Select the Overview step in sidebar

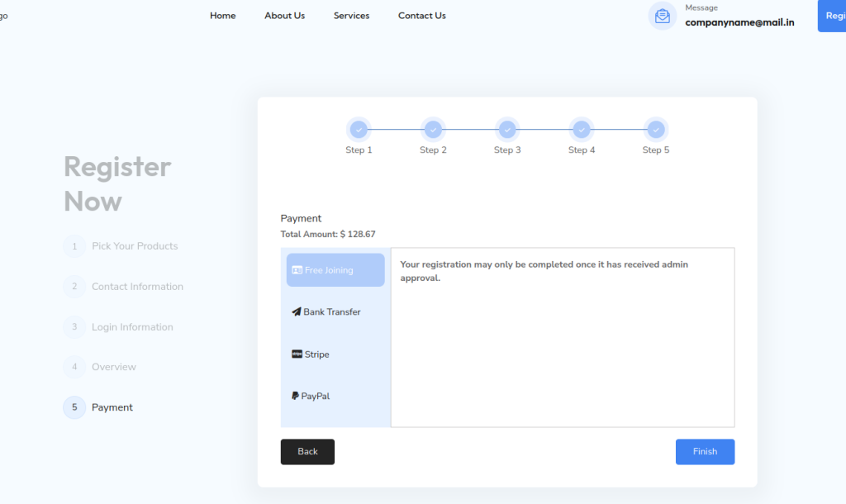click(x=114, y=367)
